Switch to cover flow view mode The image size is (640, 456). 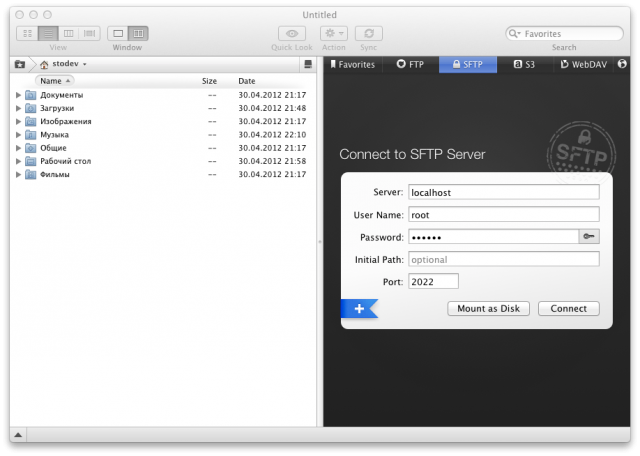(89, 33)
